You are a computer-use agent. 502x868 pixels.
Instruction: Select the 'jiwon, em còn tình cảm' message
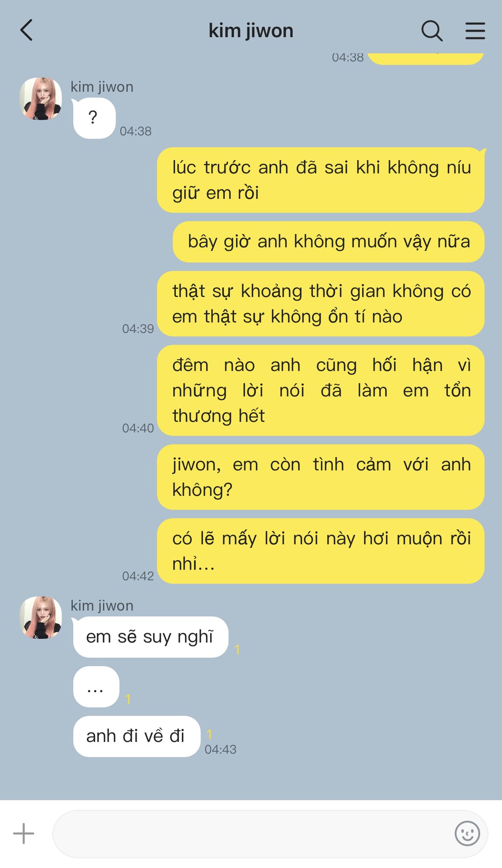point(321,477)
